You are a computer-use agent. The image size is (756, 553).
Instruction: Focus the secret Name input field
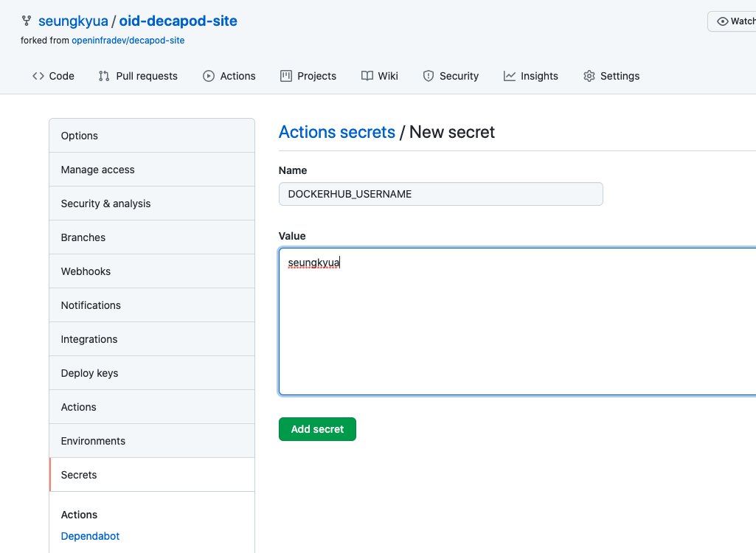point(440,194)
